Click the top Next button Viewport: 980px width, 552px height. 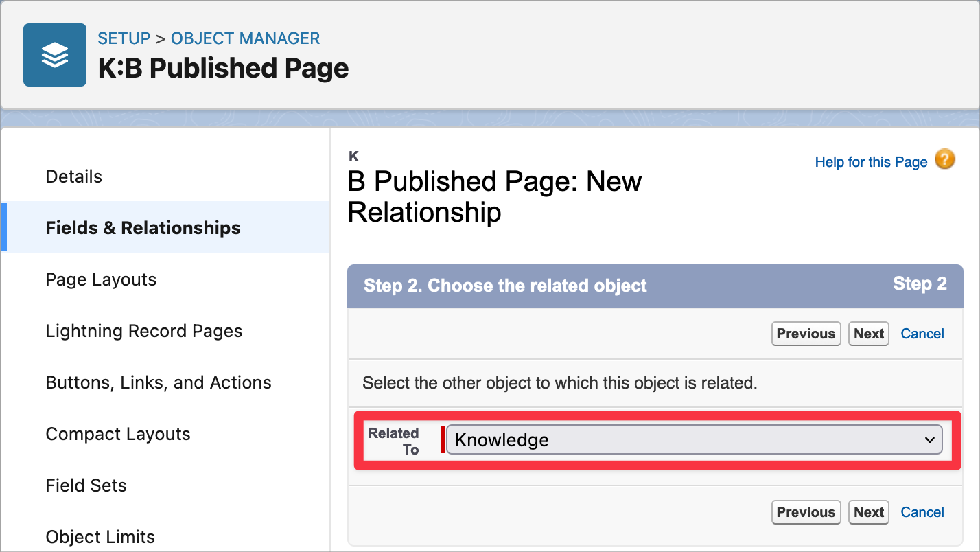coord(868,334)
